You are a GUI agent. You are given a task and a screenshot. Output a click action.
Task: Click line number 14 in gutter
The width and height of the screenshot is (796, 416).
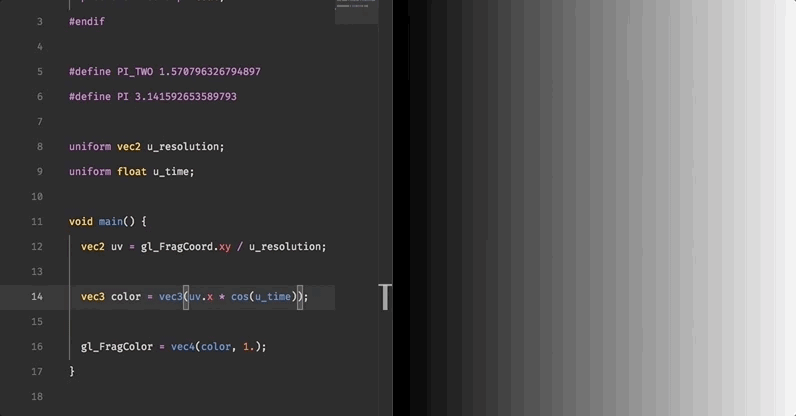37,297
